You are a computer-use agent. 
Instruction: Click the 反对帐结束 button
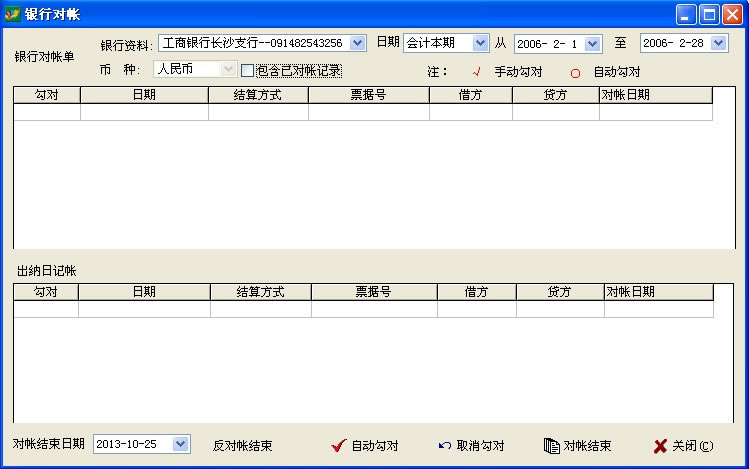coord(242,446)
